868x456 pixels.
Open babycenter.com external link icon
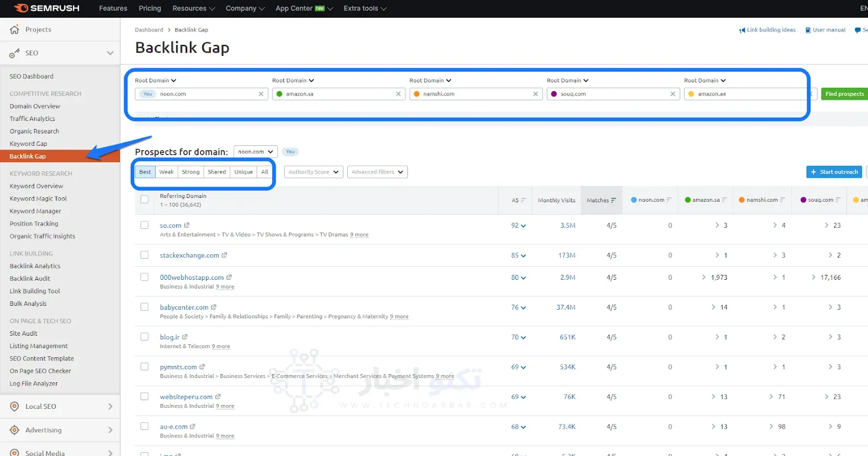214,307
